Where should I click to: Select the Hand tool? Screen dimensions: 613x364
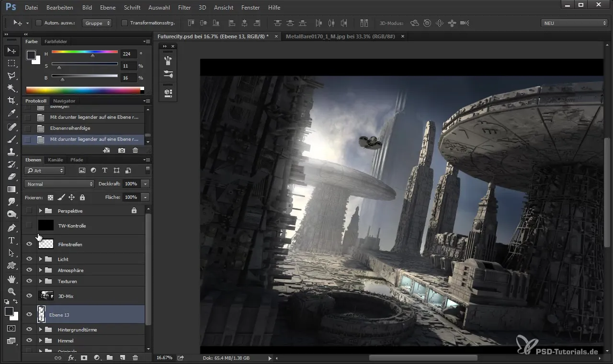(11, 279)
